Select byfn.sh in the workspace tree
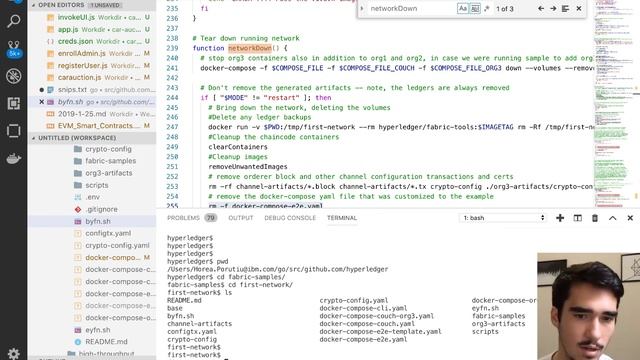640x360 pixels. (92, 221)
